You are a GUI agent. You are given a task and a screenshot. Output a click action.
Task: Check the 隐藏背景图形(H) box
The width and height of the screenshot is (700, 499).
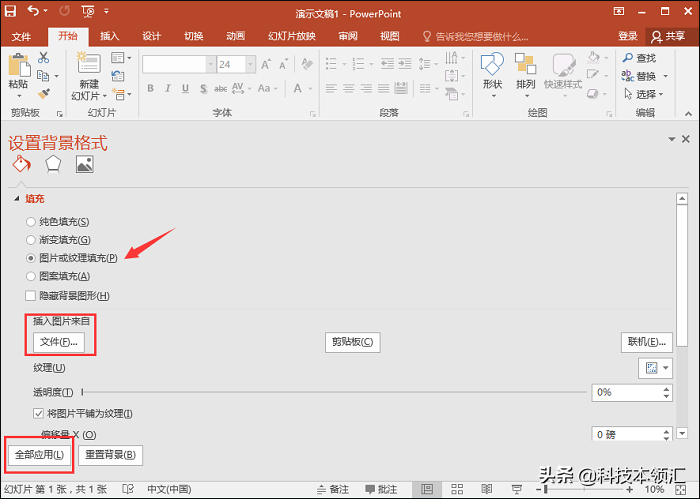tap(31, 295)
